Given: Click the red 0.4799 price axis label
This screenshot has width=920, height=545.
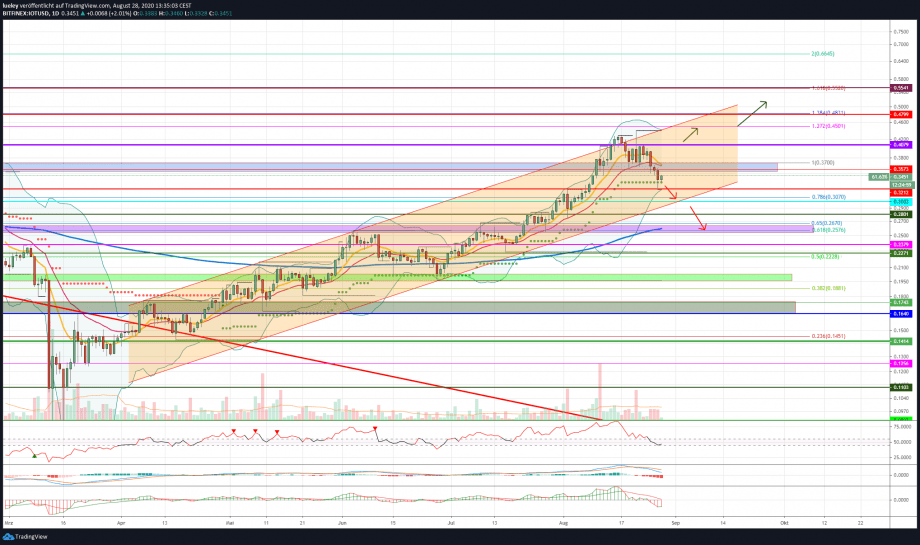Looking at the screenshot, I should [x=901, y=114].
